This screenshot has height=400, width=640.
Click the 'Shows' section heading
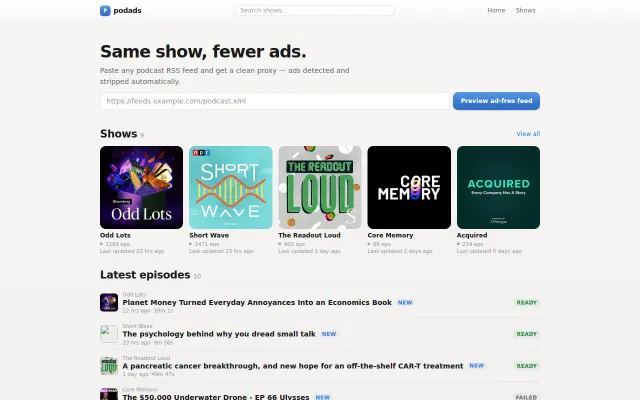click(118, 134)
